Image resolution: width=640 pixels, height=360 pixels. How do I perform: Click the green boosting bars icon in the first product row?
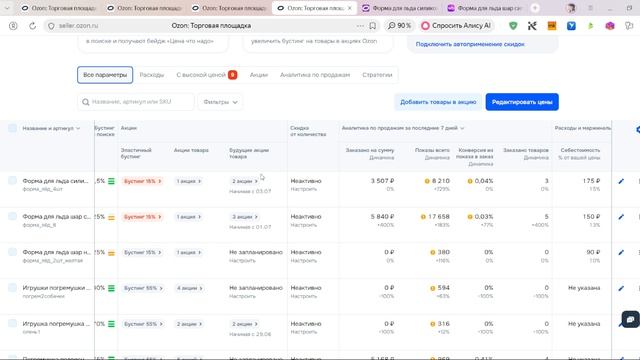[111, 181]
